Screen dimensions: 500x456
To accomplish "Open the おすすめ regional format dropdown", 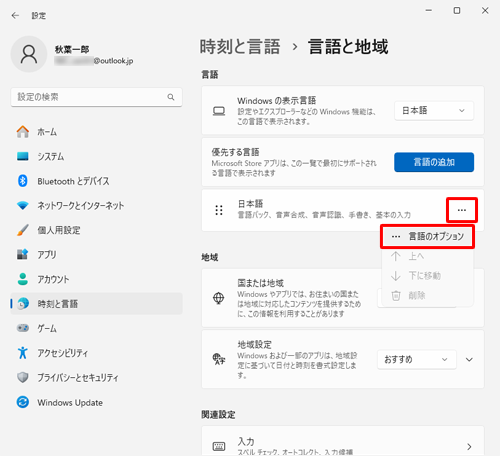I will (x=417, y=359).
